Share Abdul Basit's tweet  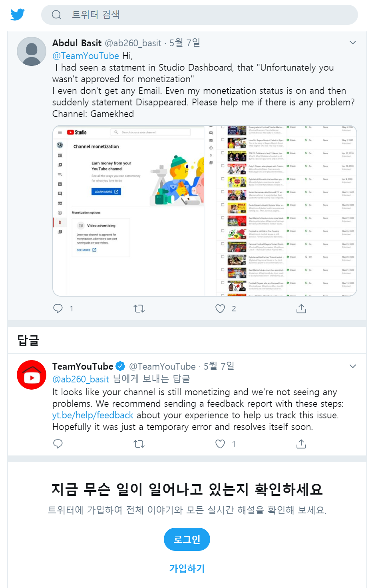301,309
